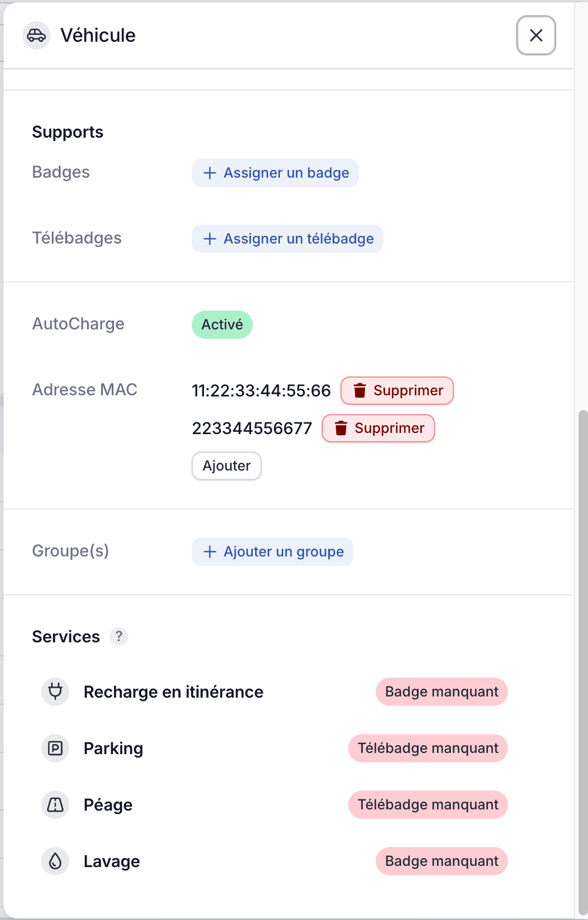The height and width of the screenshot is (920, 588).
Task: Click Télébadge manquant tag on Péage row
Action: click(x=428, y=805)
